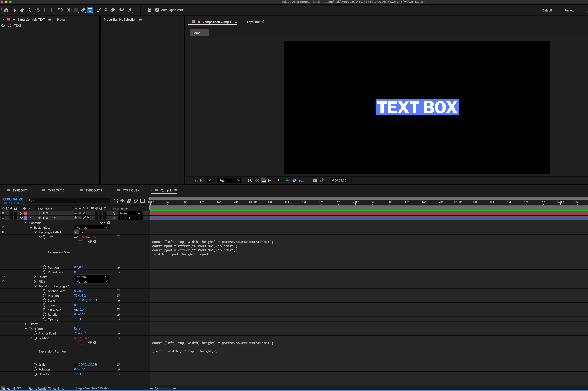Viewport: 588px width, 391px height.
Task: Click the timeline layer search field
Action: (x=70, y=200)
